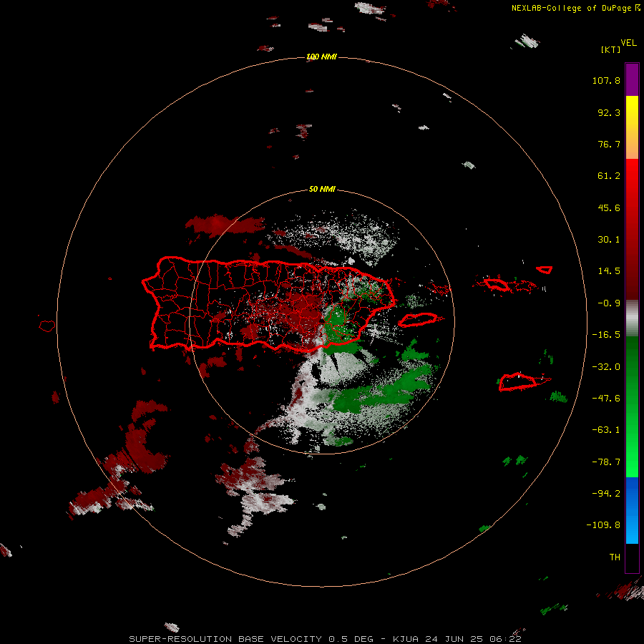Click the 61.2 velocity scale value

609,176
